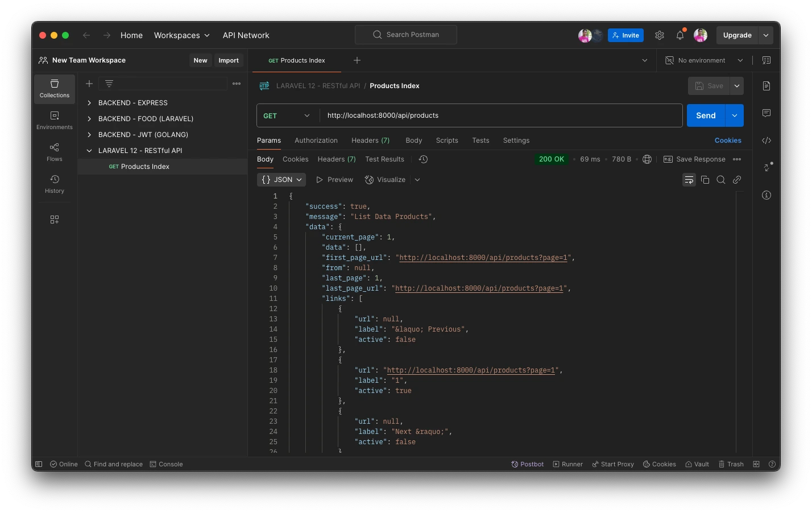Open the request info icon
The height and width of the screenshot is (513, 812).
(767, 195)
